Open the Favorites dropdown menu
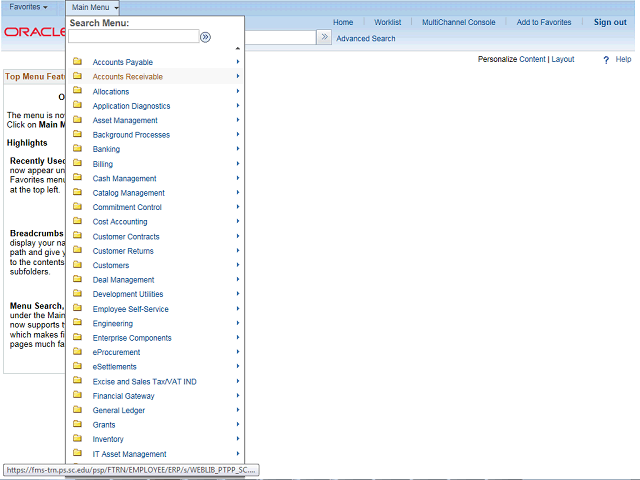The height and width of the screenshot is (480, 640). click(x=28, y=7)
